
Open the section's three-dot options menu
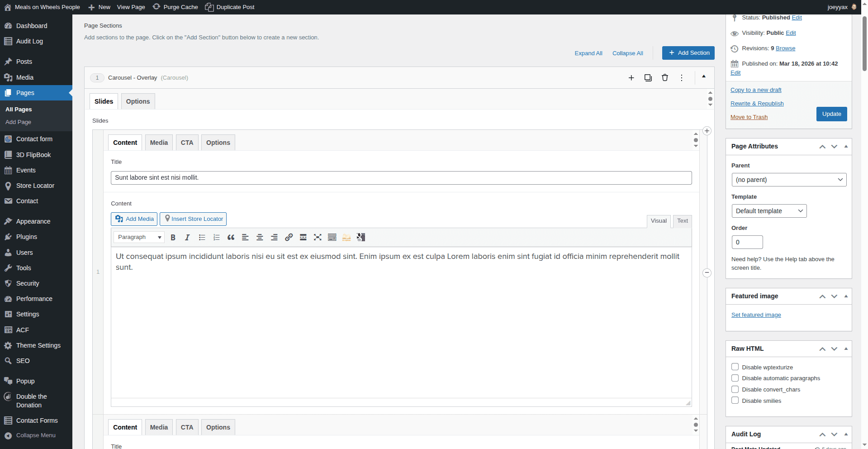tap(682, 77)
